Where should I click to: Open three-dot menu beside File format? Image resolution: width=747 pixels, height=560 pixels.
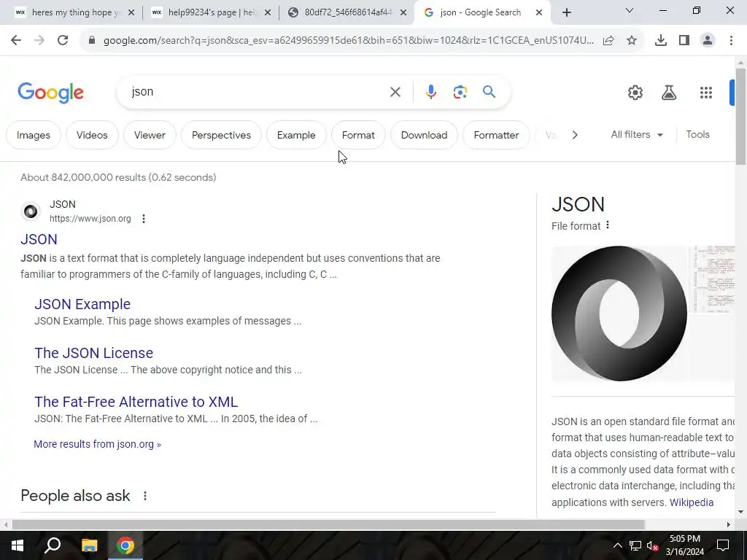pos(608,225)
